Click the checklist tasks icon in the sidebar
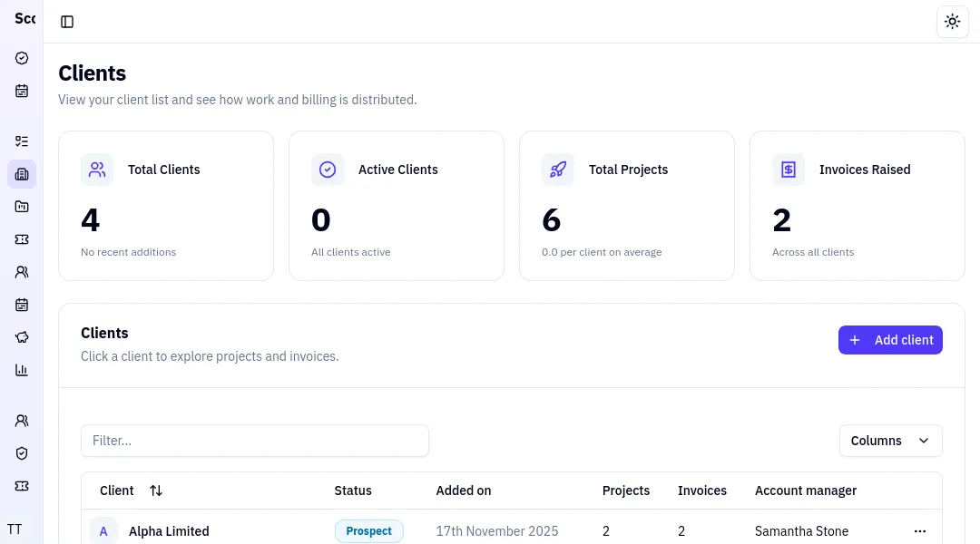This screenshot has width=980, height=544. (x=22, y=141)
